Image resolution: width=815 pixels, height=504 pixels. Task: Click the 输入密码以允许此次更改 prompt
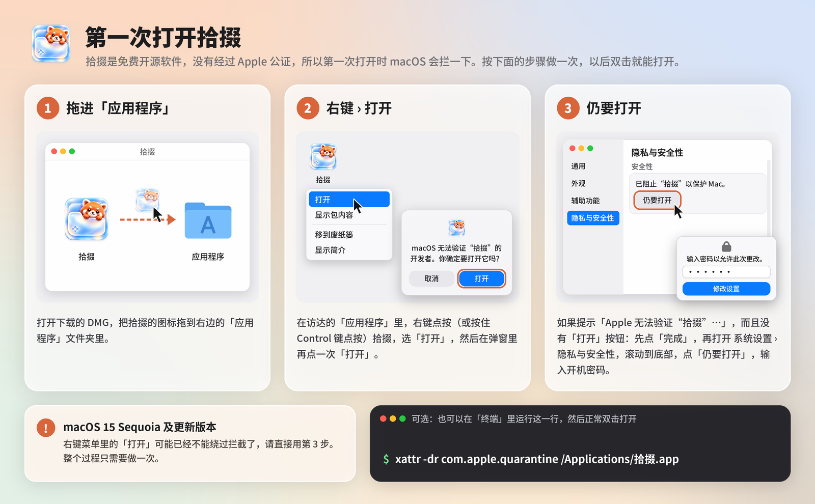click(725, 259)
